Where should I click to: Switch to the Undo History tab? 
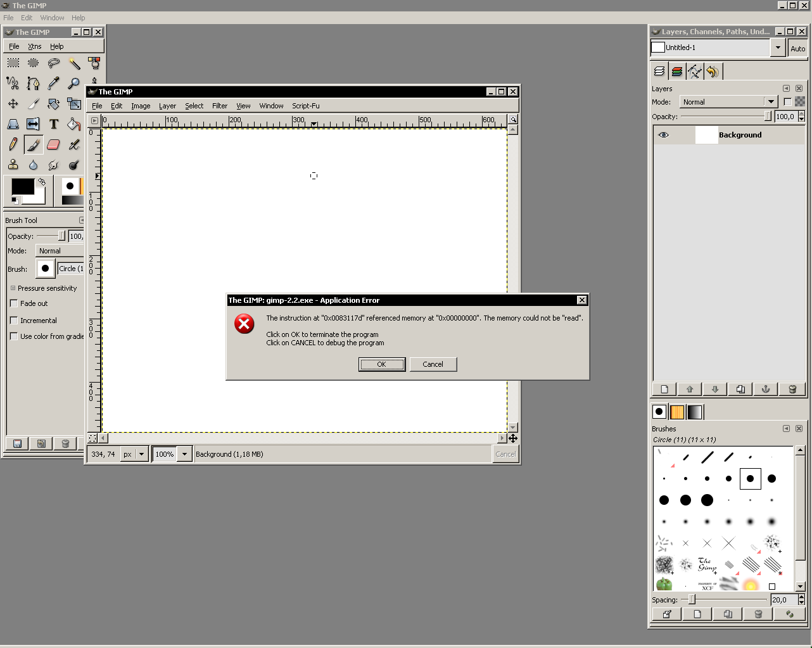pyautogui.click(x=713, y=72)
